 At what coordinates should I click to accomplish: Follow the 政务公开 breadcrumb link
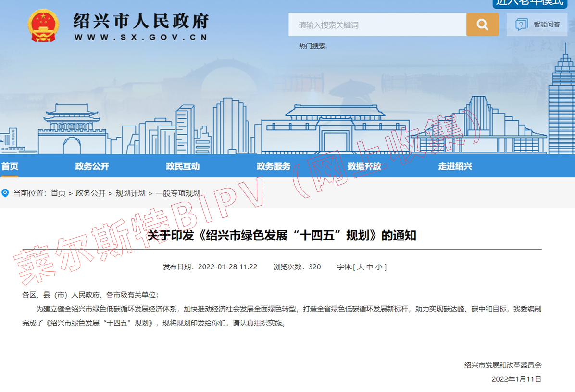click(x=90, y=193)
